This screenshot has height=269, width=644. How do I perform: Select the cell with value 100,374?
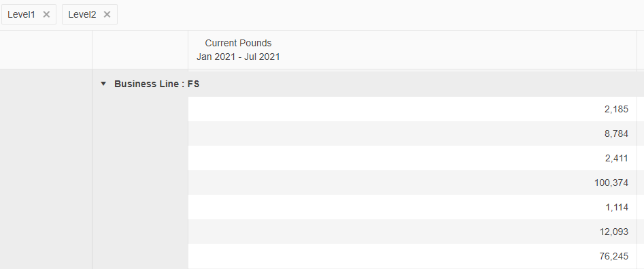click(x=412, y=183)
